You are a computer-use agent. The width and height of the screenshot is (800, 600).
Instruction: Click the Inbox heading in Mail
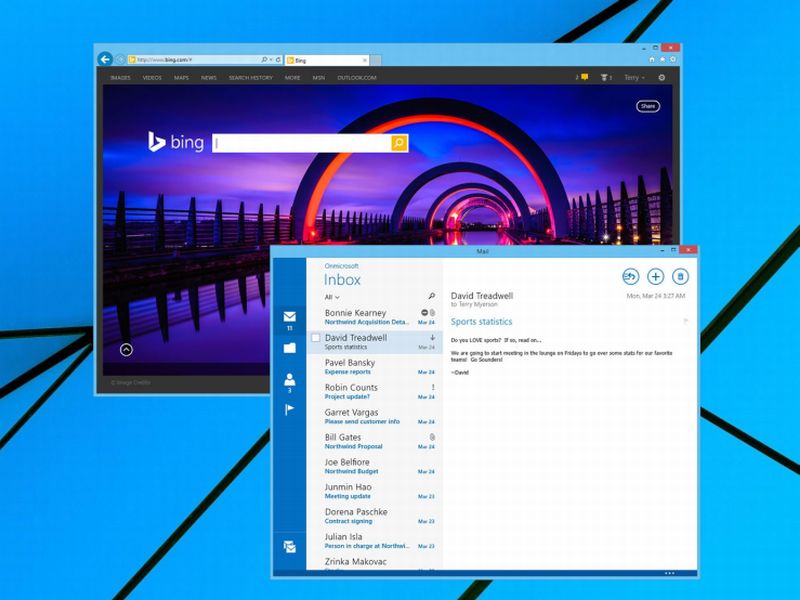point(342,280)
